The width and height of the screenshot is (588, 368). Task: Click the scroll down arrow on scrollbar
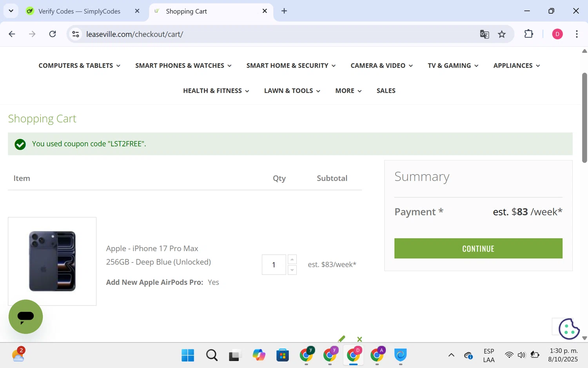pyautogui.click(x=584, y=338)
